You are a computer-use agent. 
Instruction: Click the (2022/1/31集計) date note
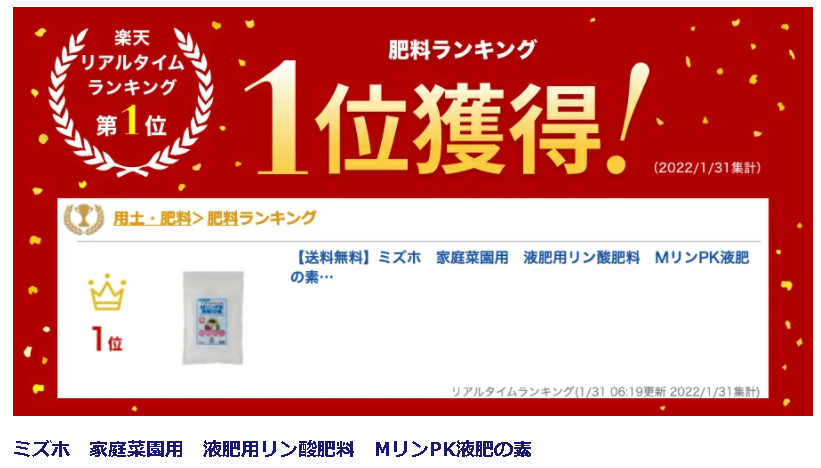[707, 168]
